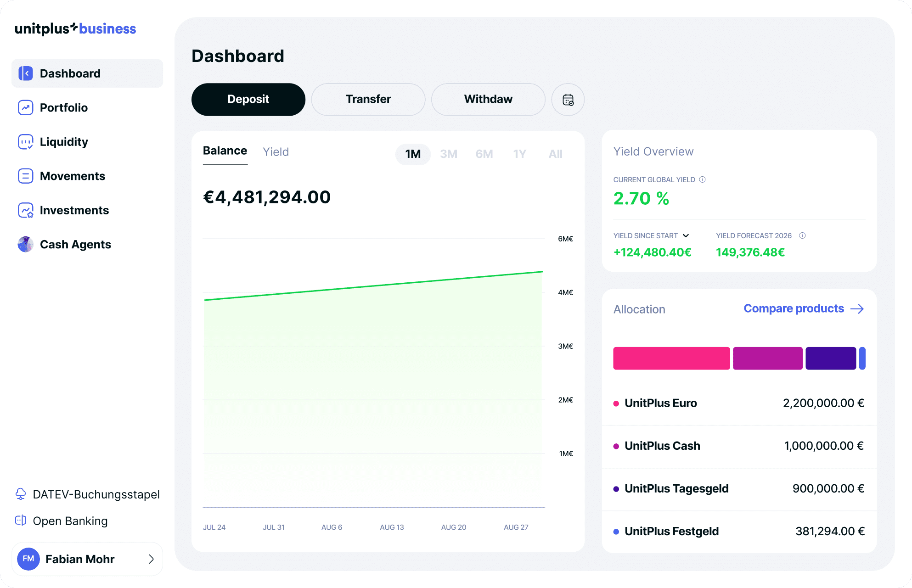
Task: Click the +124,480.40€ yield since start value
Action: (x=652, y=252)
